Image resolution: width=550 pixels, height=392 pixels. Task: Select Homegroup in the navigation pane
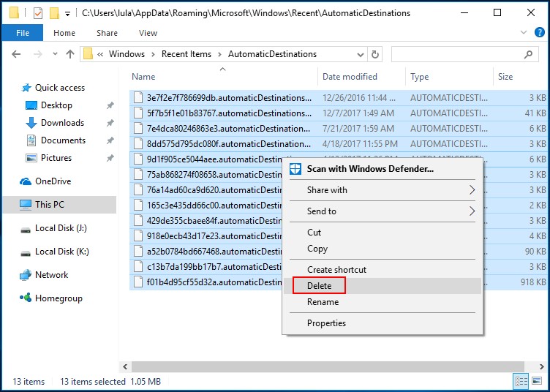coord(59,298)
